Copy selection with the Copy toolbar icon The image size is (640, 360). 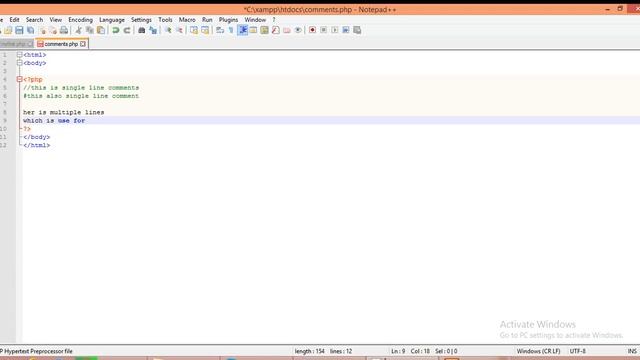(90, 30)
